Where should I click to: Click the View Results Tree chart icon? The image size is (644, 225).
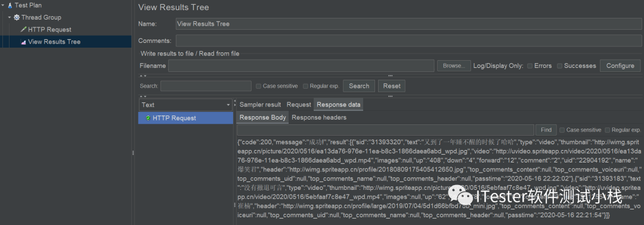pos(23,42)
